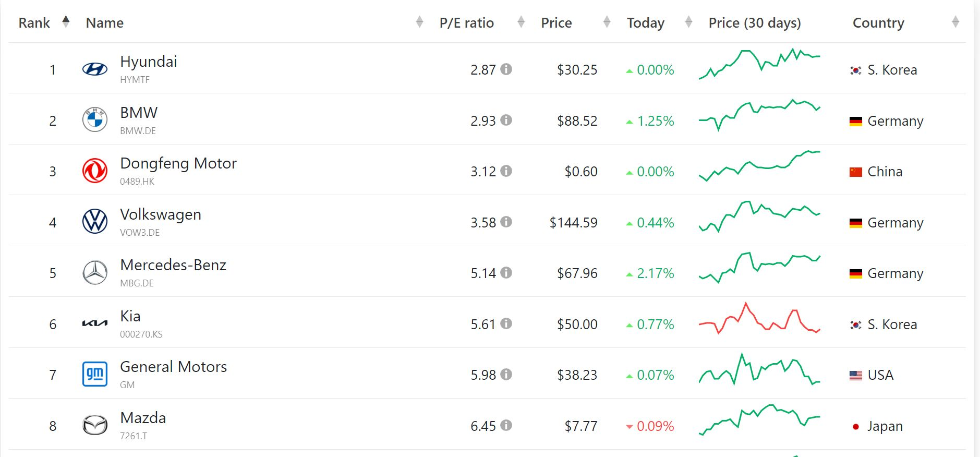Sort table by Rank column
The image size is (980, 457).
pyautogui.click(x=66, y=22)
